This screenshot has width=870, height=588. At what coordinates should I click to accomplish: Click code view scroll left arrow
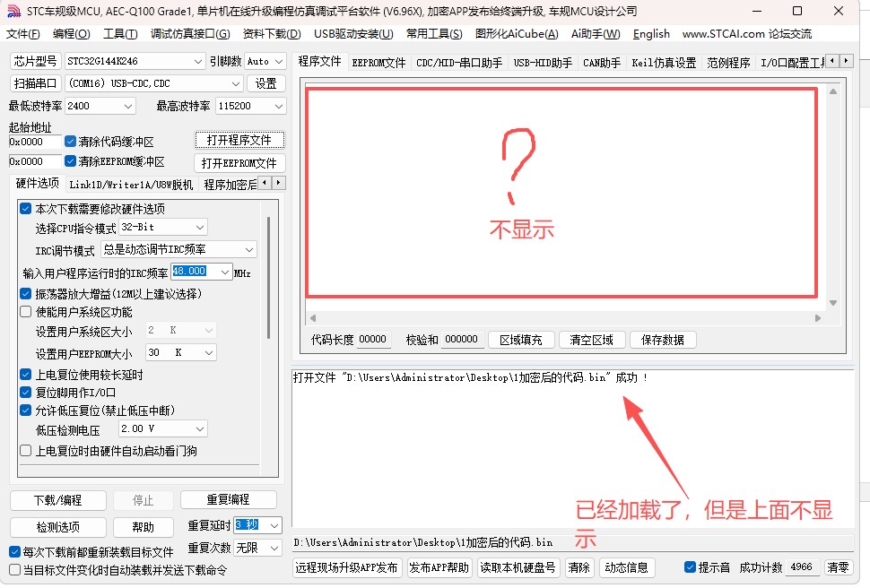click(313, 318)
